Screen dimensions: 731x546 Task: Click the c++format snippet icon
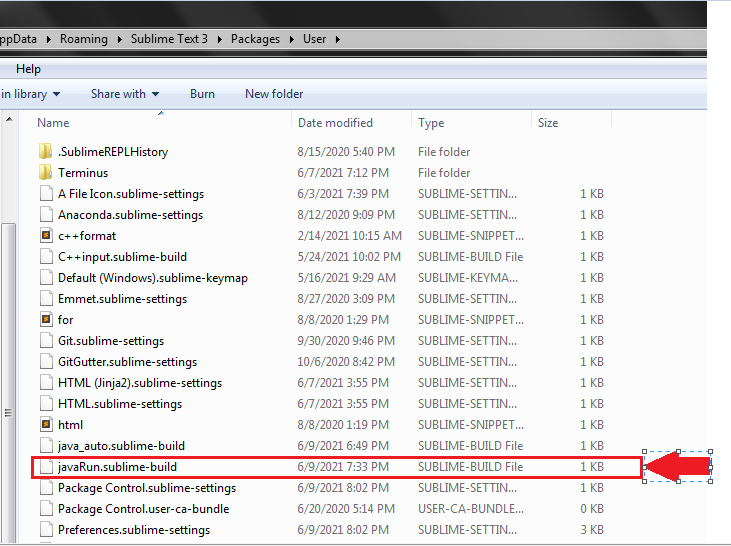pyautogui.click(x=46, y=235)
